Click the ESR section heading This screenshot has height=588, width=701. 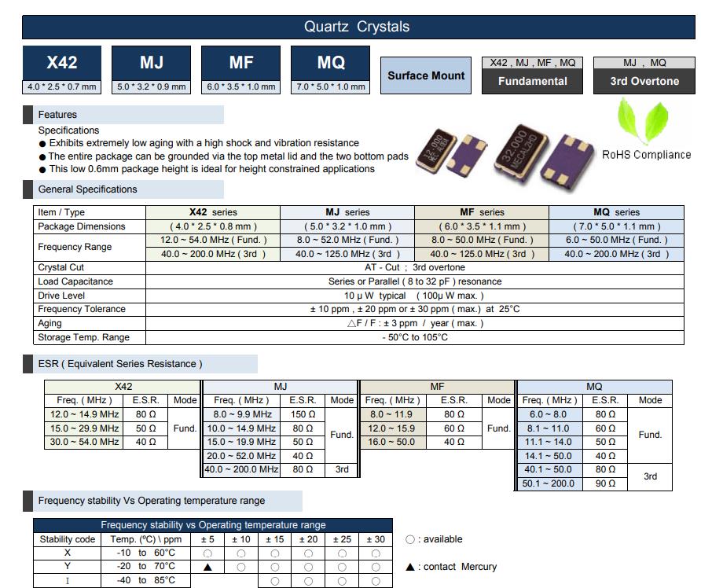(140, 364)
